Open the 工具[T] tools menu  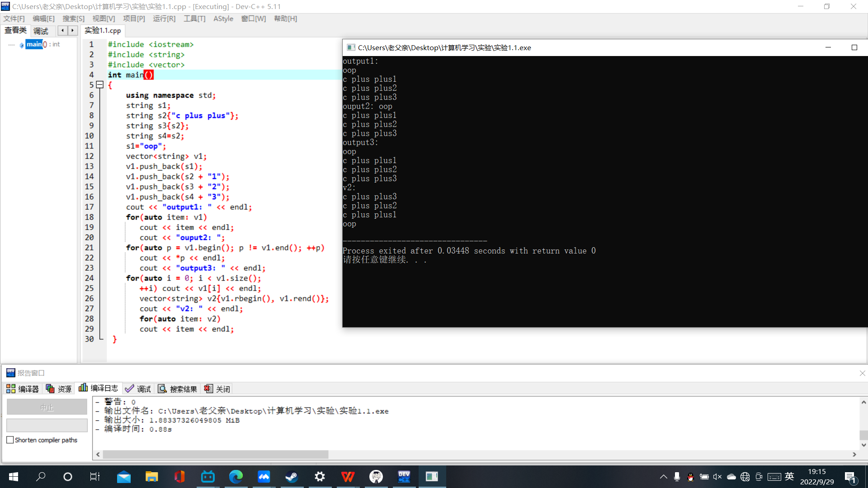[x=194, y=19]
